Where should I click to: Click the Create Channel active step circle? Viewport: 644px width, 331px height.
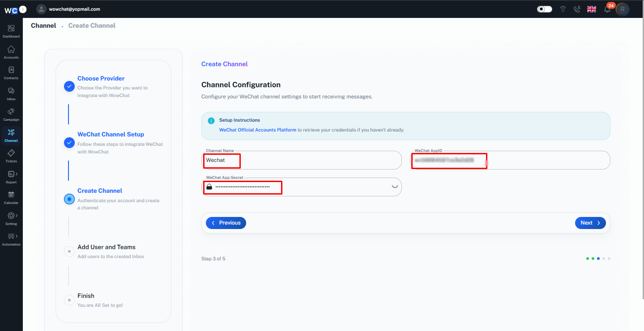click(69, 199)
